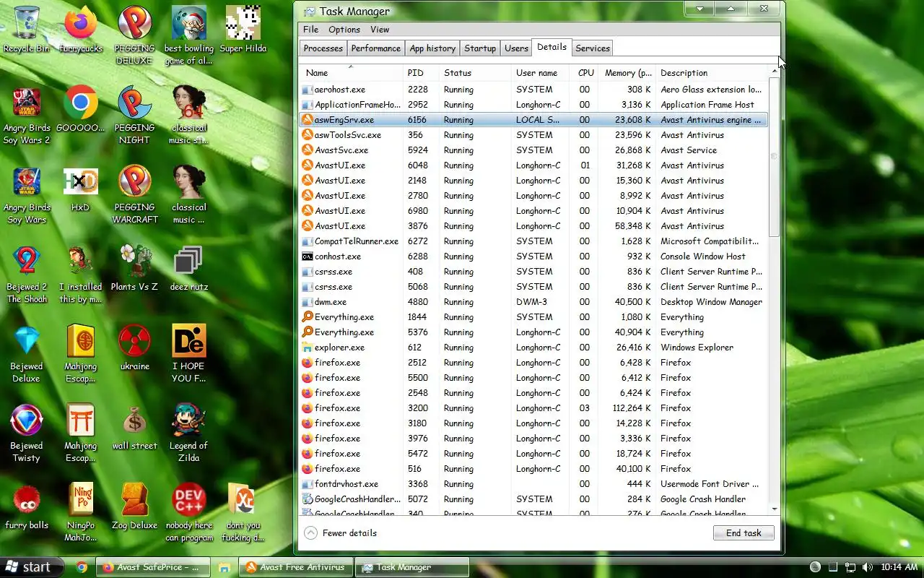Open the Recycle Bin desktop icon
924x578 pixels.
pos(27,30)
